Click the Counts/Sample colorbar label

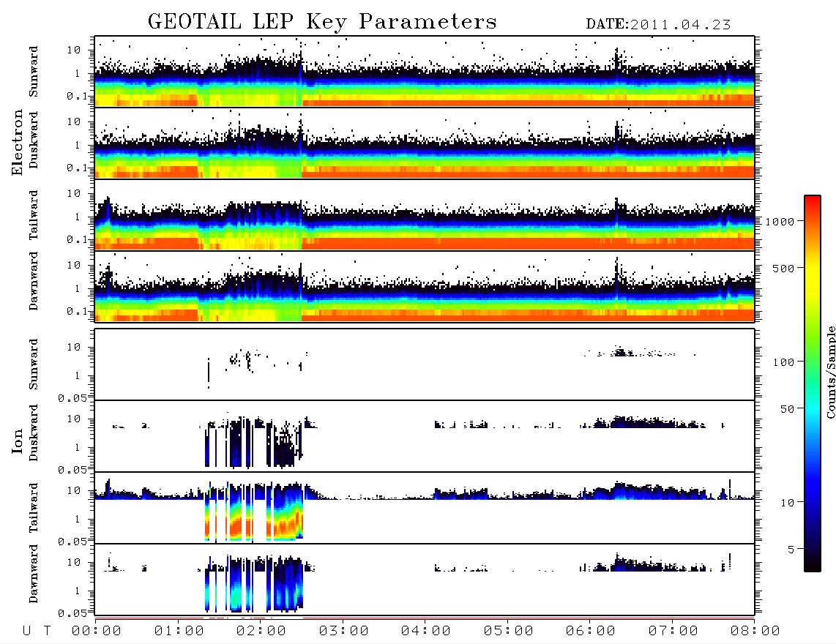click(830, 372)
